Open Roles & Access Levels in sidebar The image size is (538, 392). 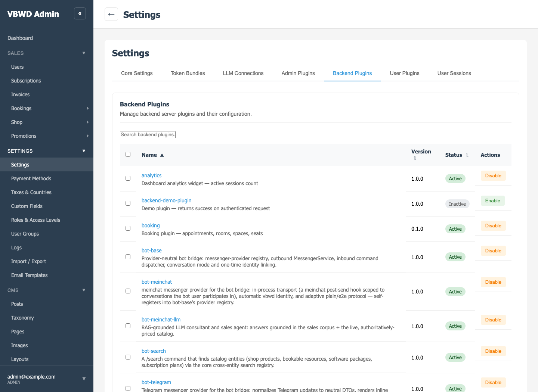tap(47, 220)
